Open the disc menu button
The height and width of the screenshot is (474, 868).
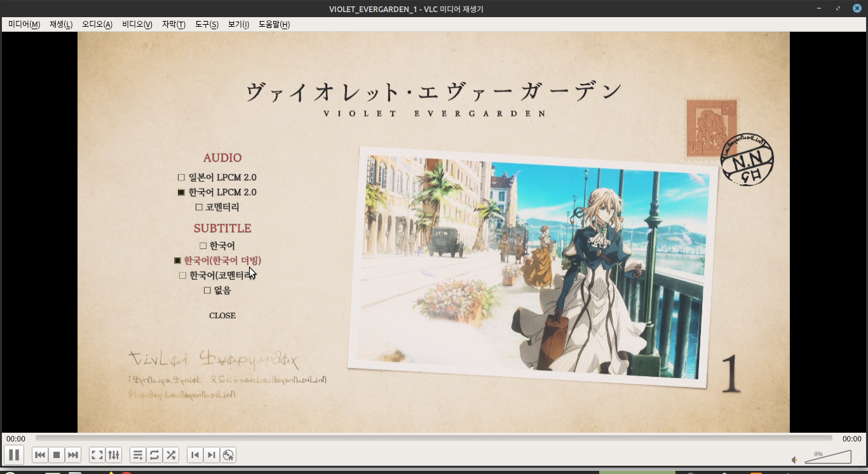point(228,455)
